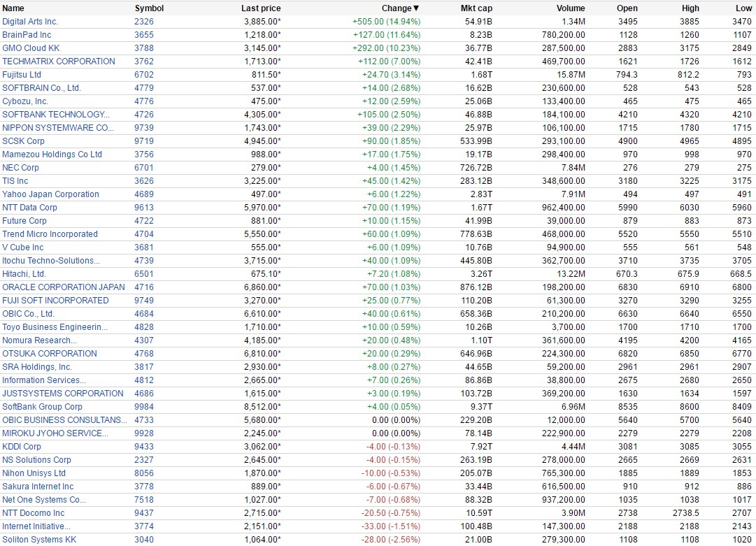756x546 pixels.
Task: Sort by Mkt cap column header
Action: (476, 8)
